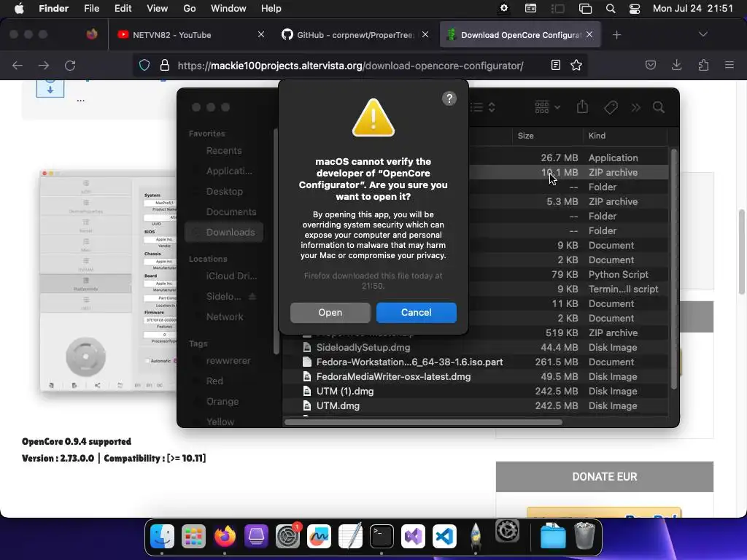Open the Firefox extensions icon
This screenshot has width=747, height=560.
[703, 65]
